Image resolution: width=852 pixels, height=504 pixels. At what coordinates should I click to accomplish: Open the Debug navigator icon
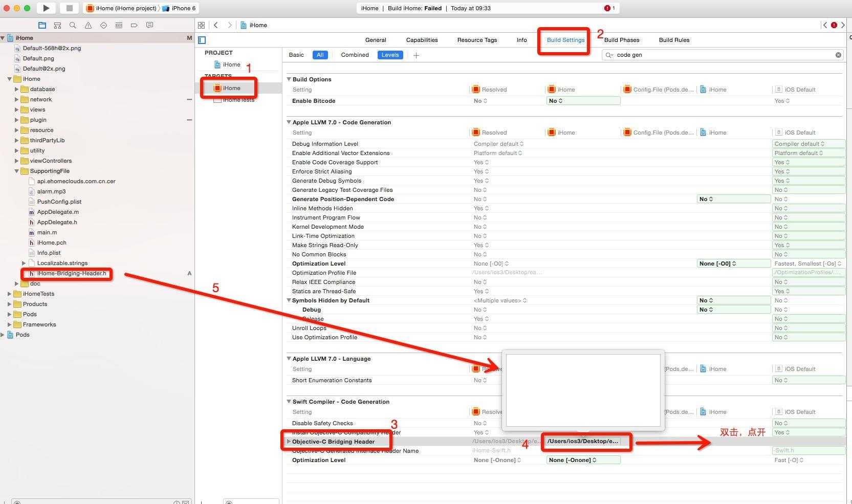(x=119, y=25)
